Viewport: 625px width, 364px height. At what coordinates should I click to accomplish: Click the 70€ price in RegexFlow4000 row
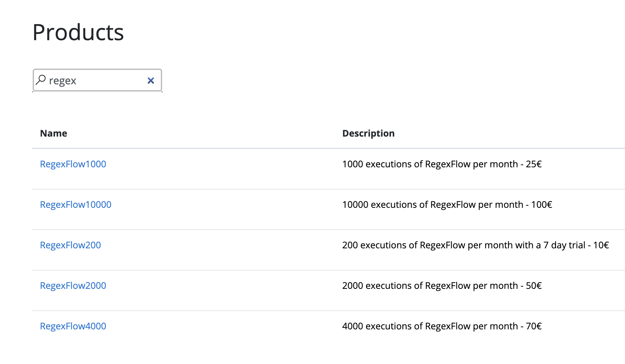(534, 326)
